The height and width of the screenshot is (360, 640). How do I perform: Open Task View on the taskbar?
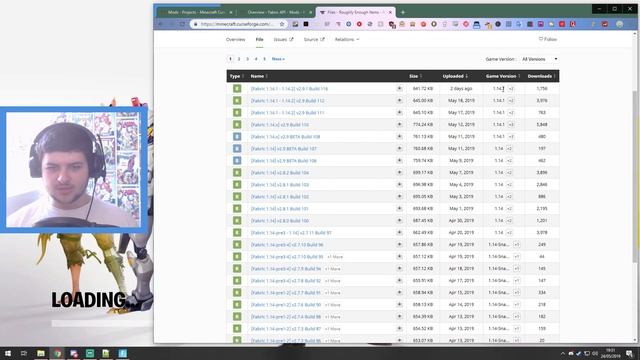tap(24, 353)
